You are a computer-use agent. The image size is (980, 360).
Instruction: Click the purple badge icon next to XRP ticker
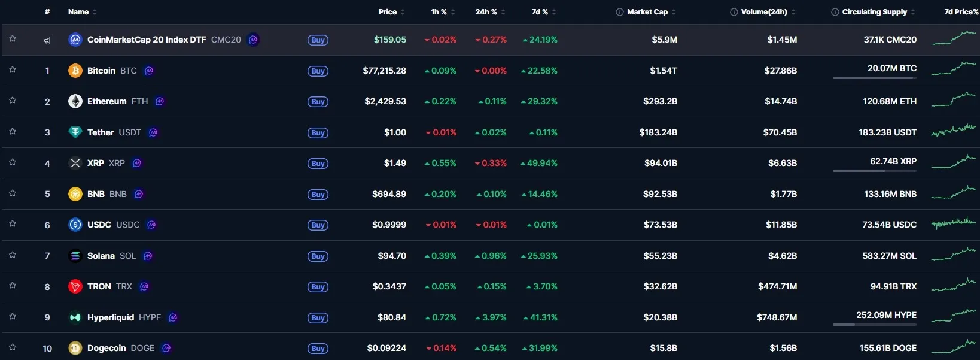click(137, 163)
